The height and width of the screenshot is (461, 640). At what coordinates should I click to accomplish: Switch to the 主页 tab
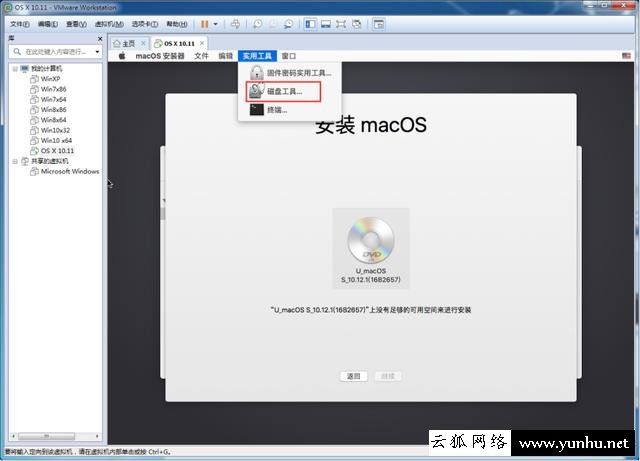(x=129, y=43)
